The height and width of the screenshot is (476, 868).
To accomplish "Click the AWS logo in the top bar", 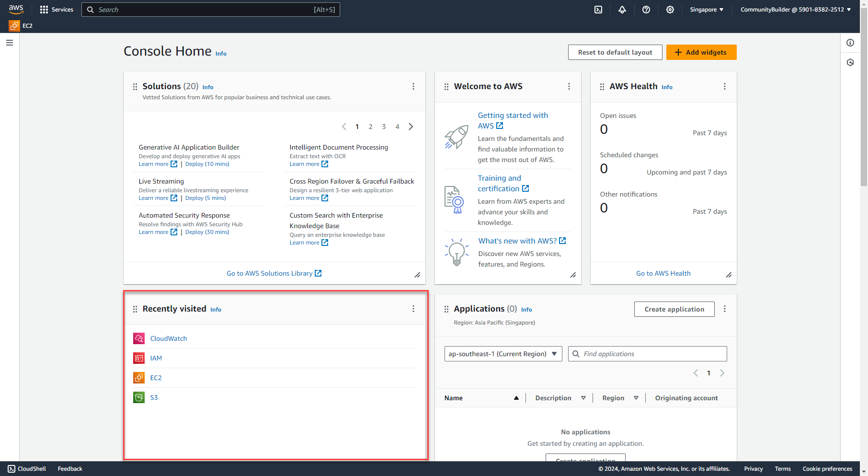I will (x=16, y=9).
